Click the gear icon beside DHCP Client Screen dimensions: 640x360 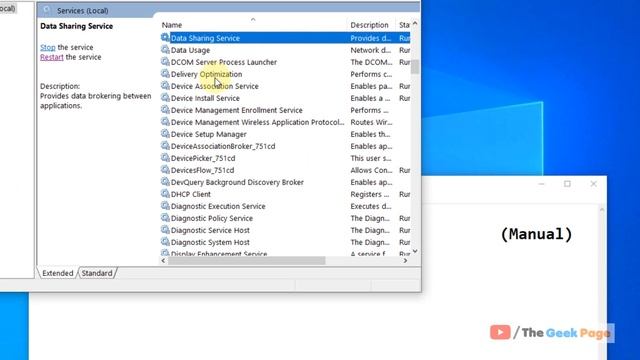point(165,194)
